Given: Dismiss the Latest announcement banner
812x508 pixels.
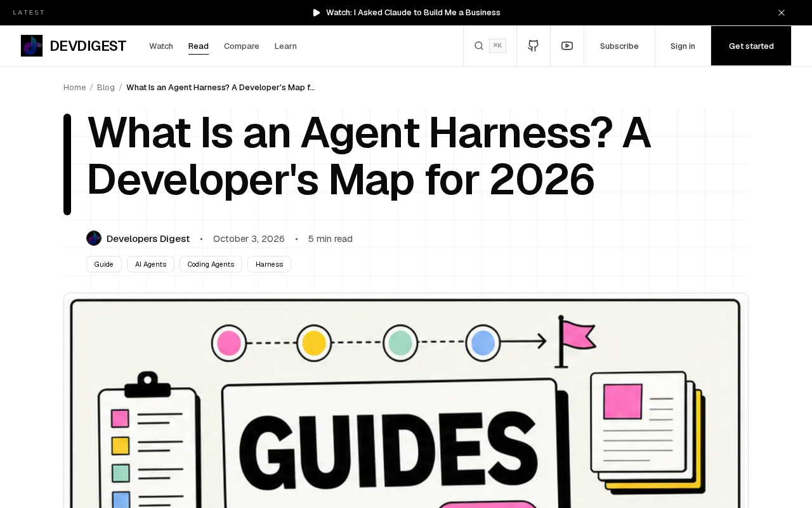Looking at the screenshot, I should (782, 13).
